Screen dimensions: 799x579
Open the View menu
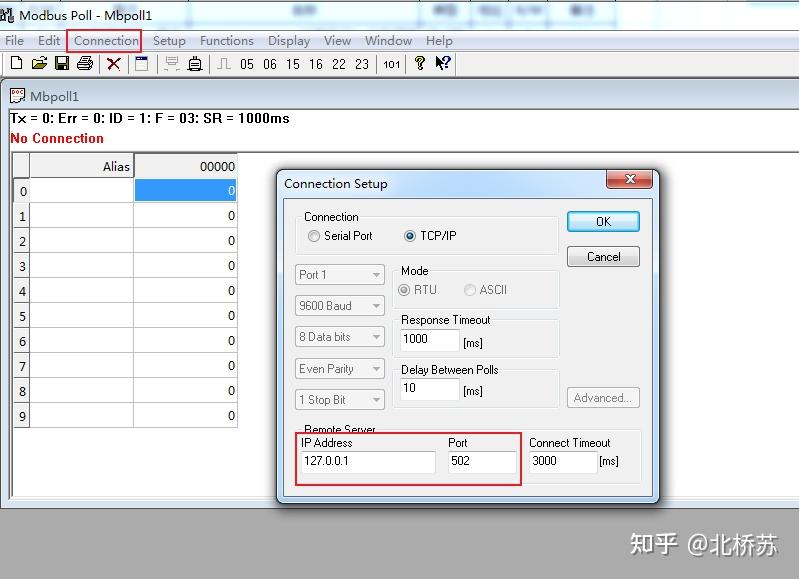click(x=337, y=41)
